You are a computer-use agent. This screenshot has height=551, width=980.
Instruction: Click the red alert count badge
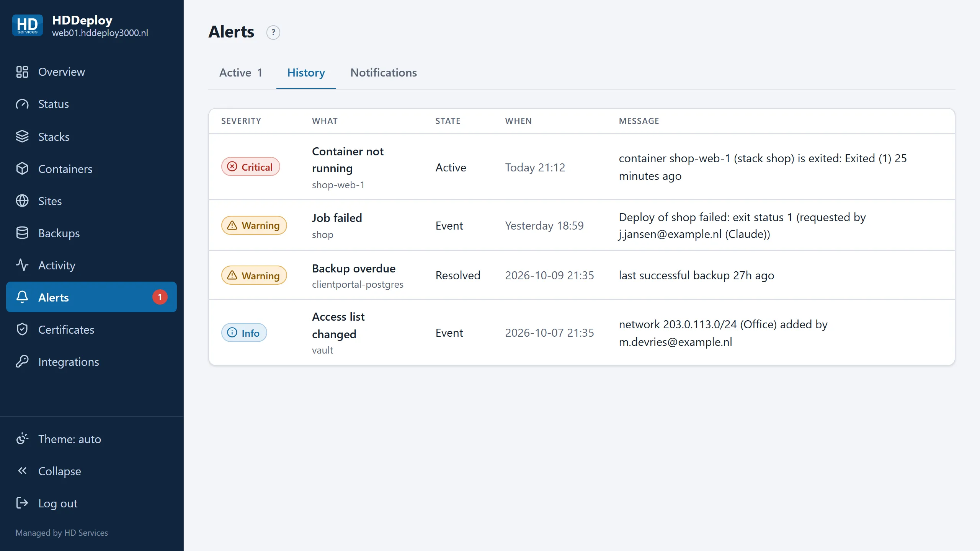[x=160, y=297]
